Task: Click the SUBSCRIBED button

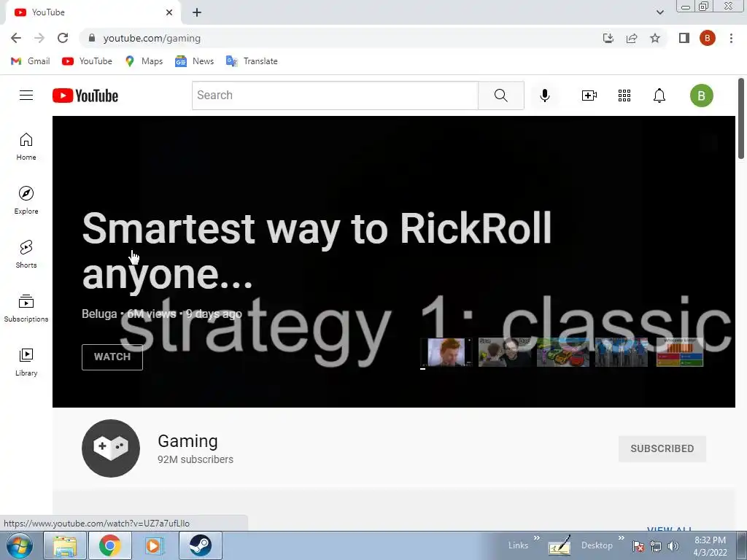Action: 662,448
